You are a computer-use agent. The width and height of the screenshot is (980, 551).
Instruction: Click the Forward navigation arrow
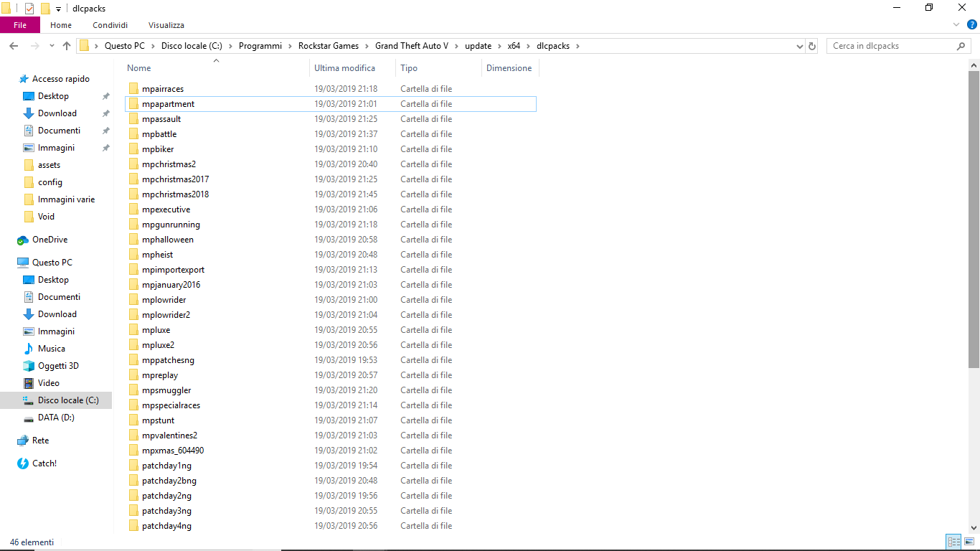pyautogui.click(x=34, y=46)
